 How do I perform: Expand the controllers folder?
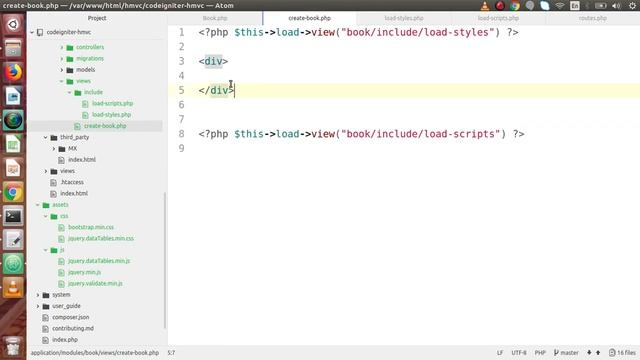[62, 47]
